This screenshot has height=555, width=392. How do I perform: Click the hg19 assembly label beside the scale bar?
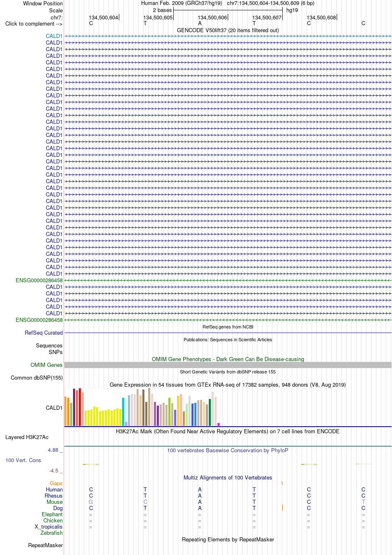(292, 10)
